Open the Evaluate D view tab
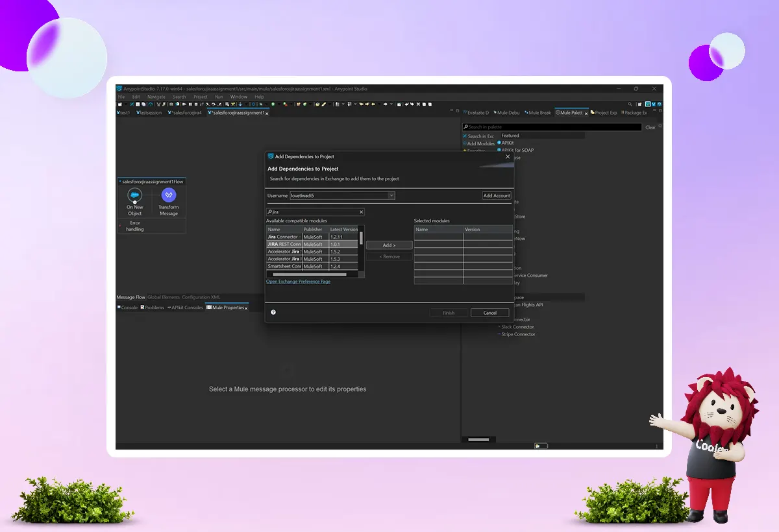The height and width of the screenshot is (532, 779). 476,113
